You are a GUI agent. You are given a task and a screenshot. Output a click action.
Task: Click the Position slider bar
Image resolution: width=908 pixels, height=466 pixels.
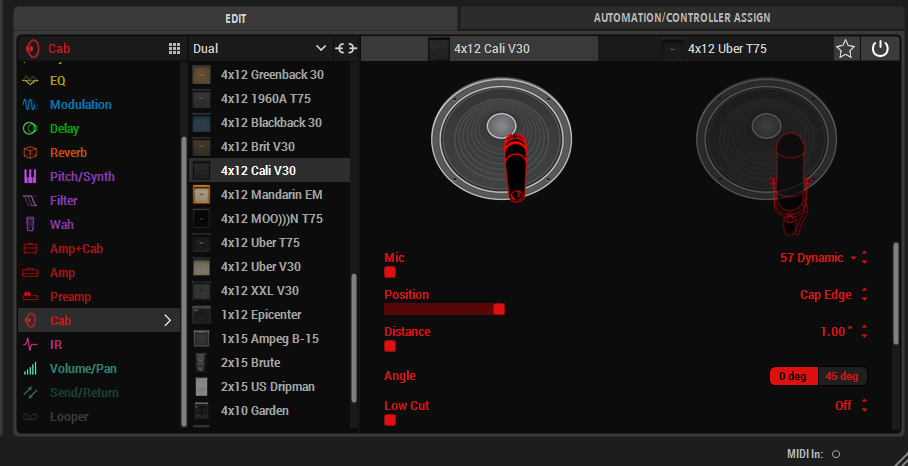(444, 309)
